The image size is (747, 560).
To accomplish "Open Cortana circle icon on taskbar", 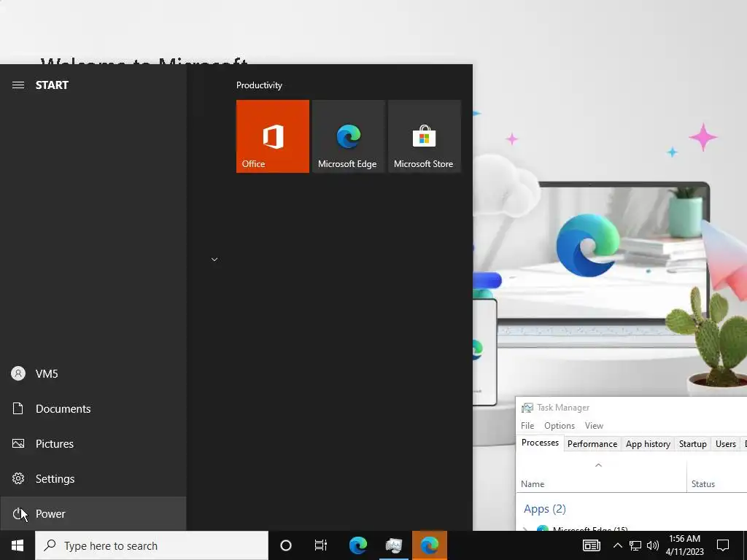I will [x=286, y=545].
